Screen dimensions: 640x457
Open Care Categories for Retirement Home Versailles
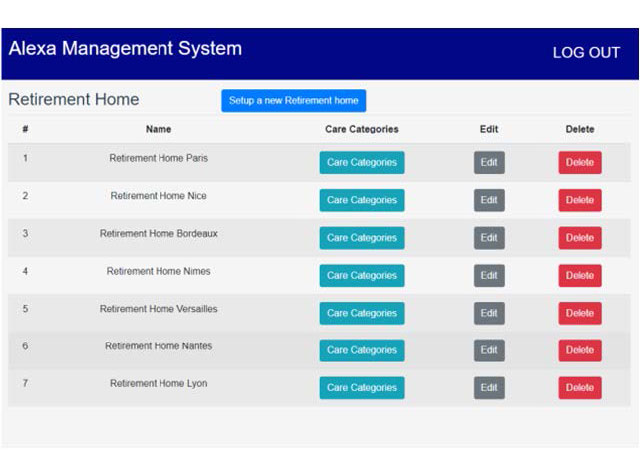coord(362,313)
